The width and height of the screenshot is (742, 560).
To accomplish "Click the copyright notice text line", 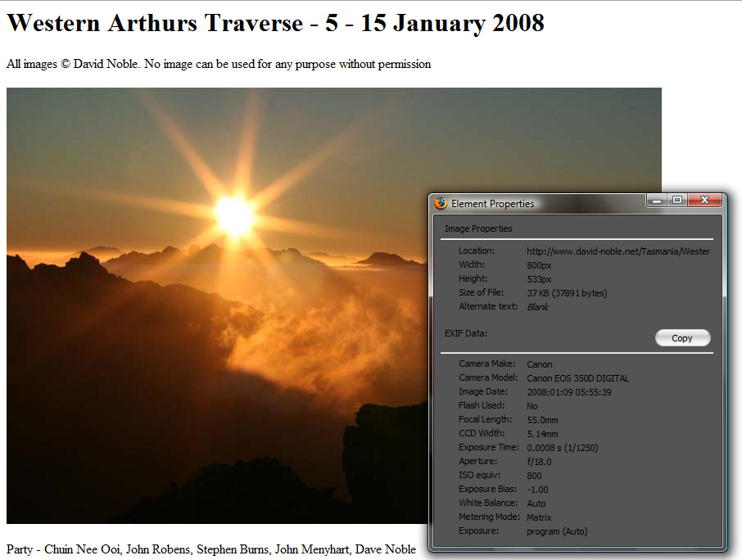I will click(x=219, y=64).
